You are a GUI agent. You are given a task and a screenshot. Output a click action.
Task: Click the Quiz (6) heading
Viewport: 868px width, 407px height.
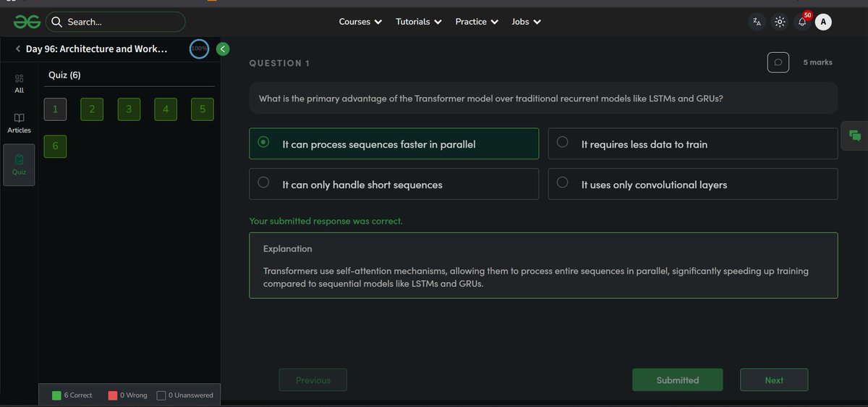tap(64, 75)
